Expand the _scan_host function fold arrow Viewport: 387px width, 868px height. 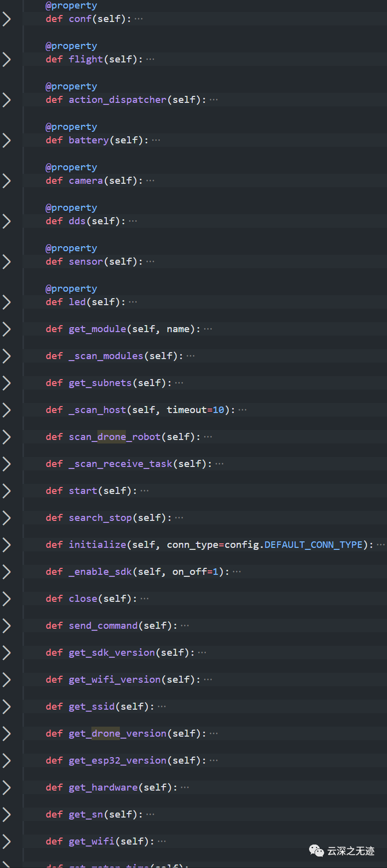tap(6, 410)
